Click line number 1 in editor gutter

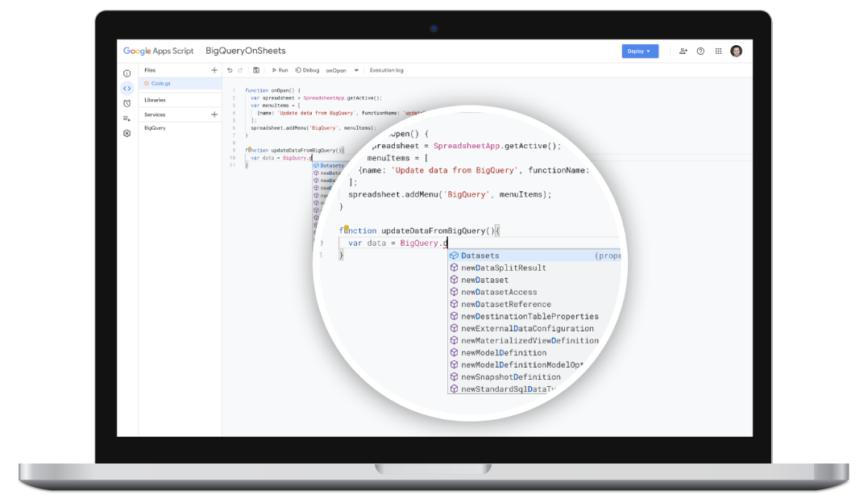(x=234, y=90)
